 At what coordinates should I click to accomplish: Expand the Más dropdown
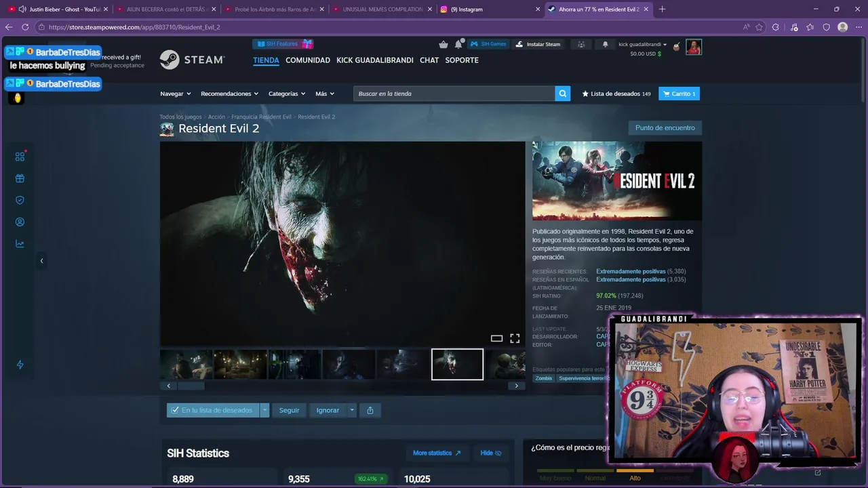(x=325, y=94)
